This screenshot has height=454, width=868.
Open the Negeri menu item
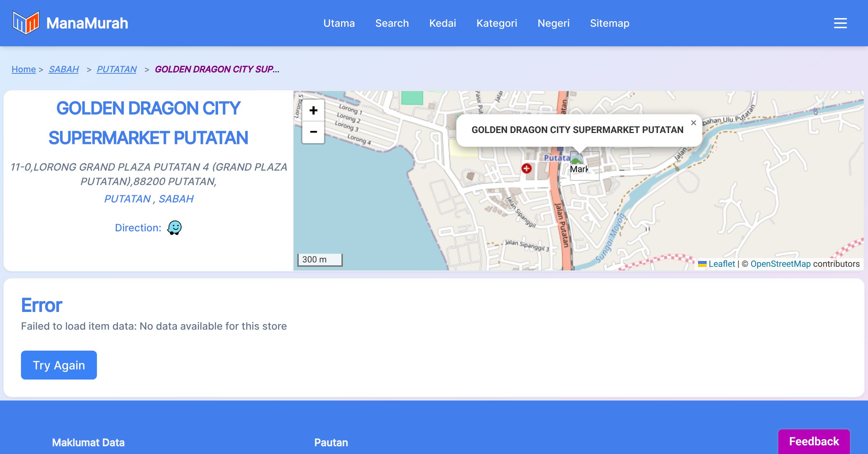point(553,23)
